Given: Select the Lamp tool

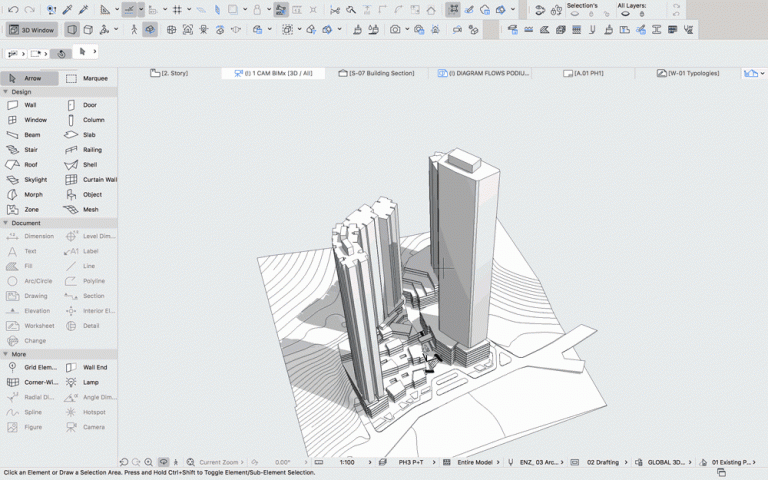Looking at the screenshot, I should 88,382.
